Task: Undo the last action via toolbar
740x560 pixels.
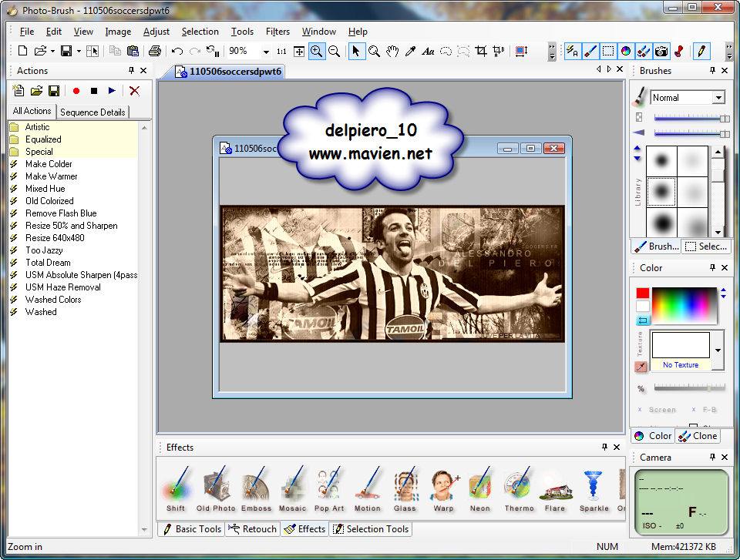Action: point(177,51)
